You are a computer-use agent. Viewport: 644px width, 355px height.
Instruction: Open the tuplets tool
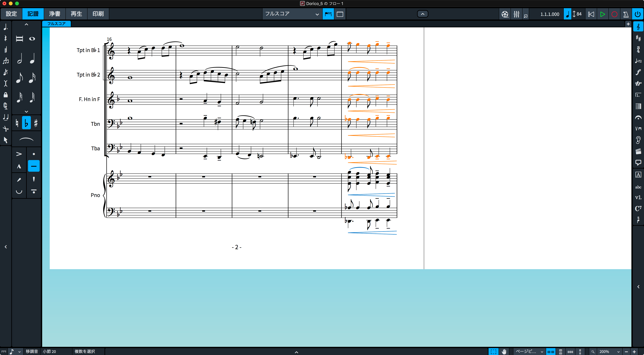pos(6,61)
